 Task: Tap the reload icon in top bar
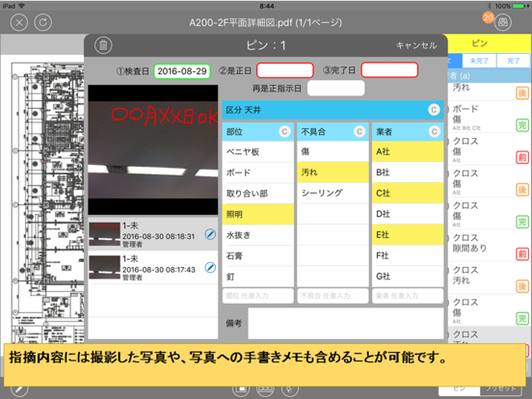point(43,22)
